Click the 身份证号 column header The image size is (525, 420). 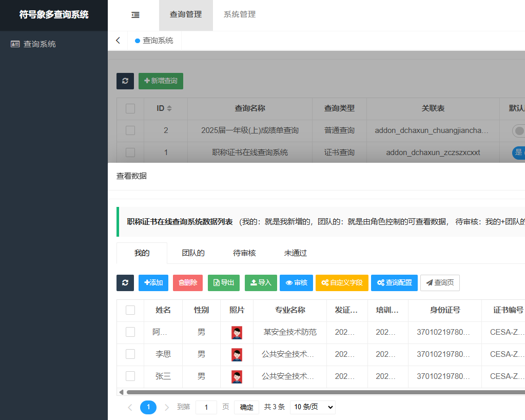coord(445,310)
